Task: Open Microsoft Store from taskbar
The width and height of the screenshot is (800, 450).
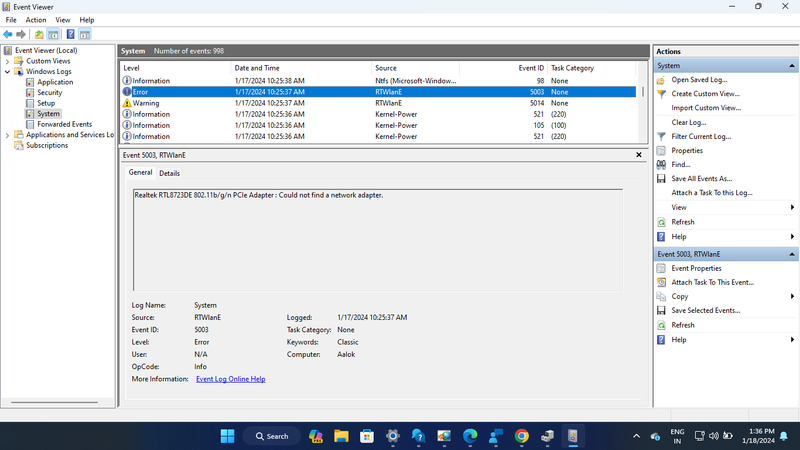Action: (x=367, y=436)
